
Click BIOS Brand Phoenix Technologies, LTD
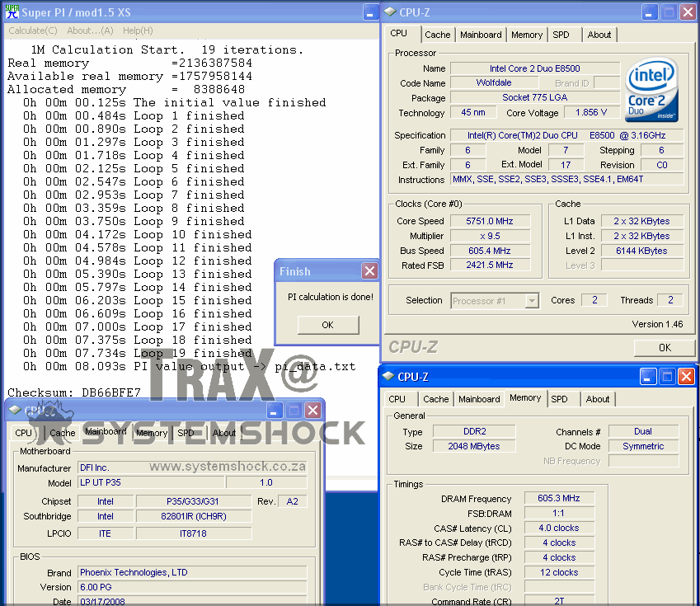click(192, 572)
